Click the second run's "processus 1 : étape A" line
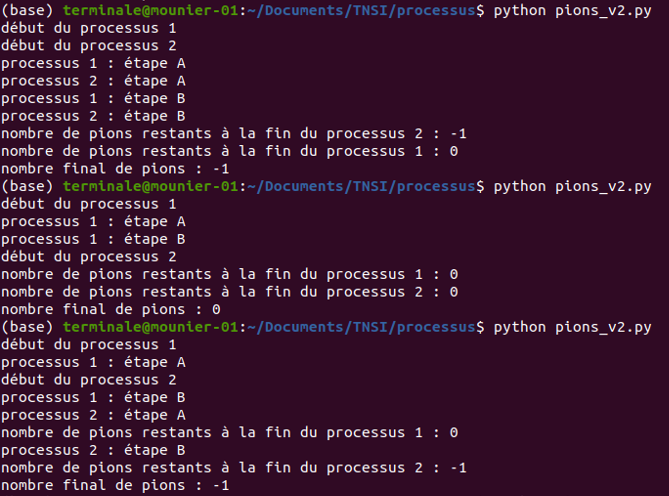Viewport: 669px width, 496px height. 93,222
